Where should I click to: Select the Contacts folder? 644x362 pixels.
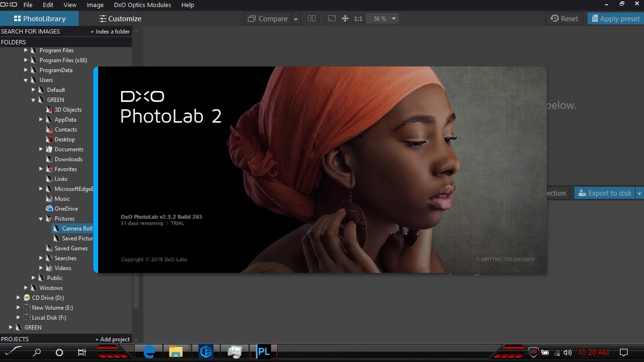[x=65, y=130]
